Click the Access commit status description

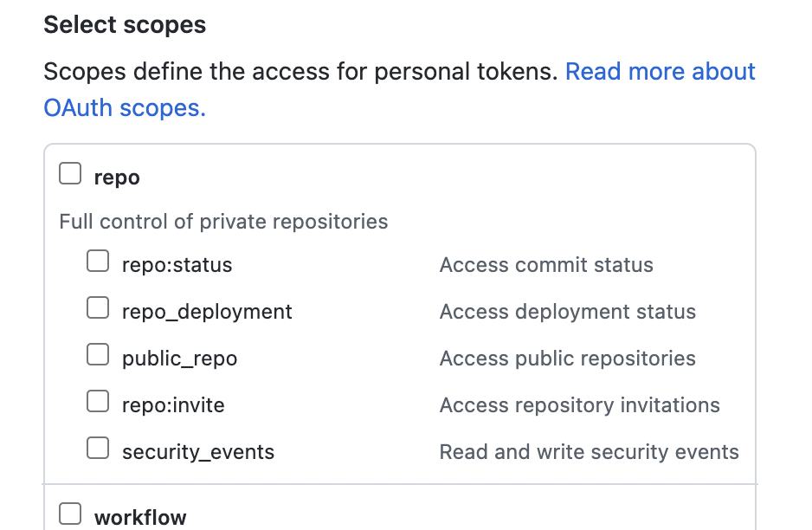[x=546, y=265]
